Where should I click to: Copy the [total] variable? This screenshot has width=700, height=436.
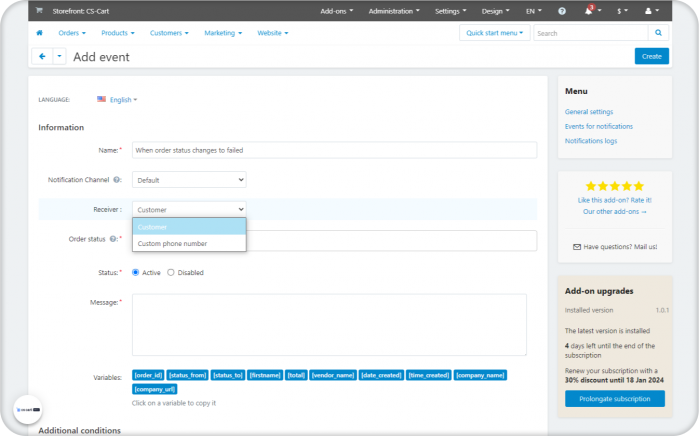296,375
